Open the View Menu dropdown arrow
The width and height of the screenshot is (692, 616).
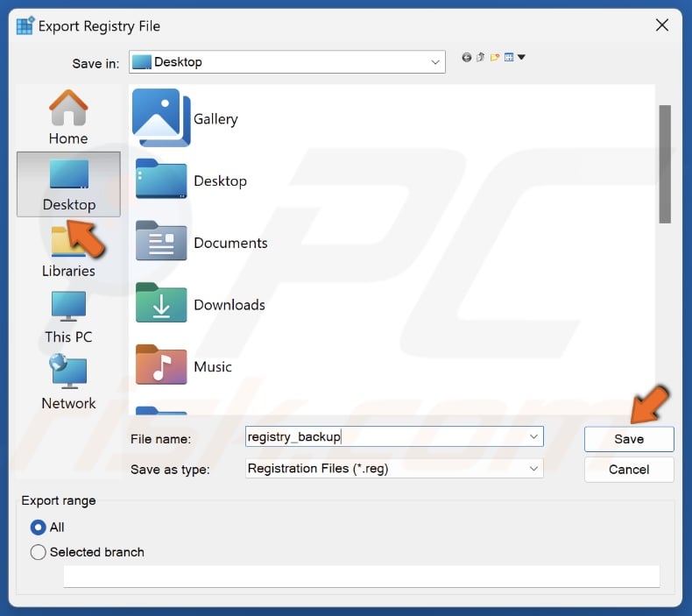click(x=521, y=58)
